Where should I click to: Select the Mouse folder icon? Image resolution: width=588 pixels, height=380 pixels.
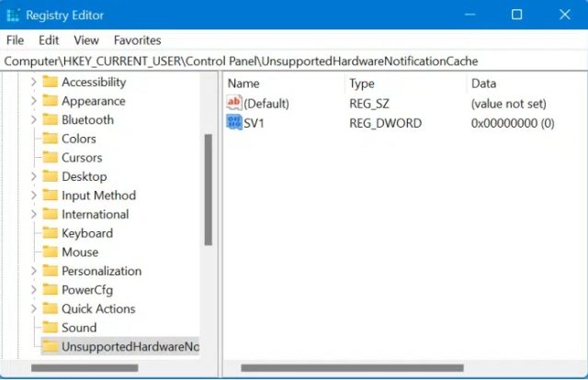pyautogui.click(x=51, y=251)
